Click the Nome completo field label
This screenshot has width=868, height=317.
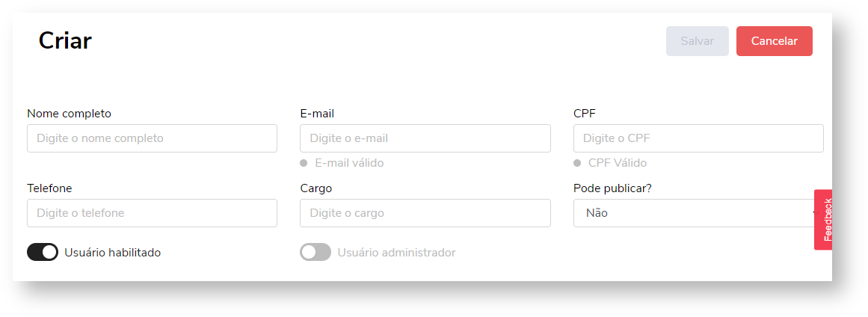pos(69,114)
